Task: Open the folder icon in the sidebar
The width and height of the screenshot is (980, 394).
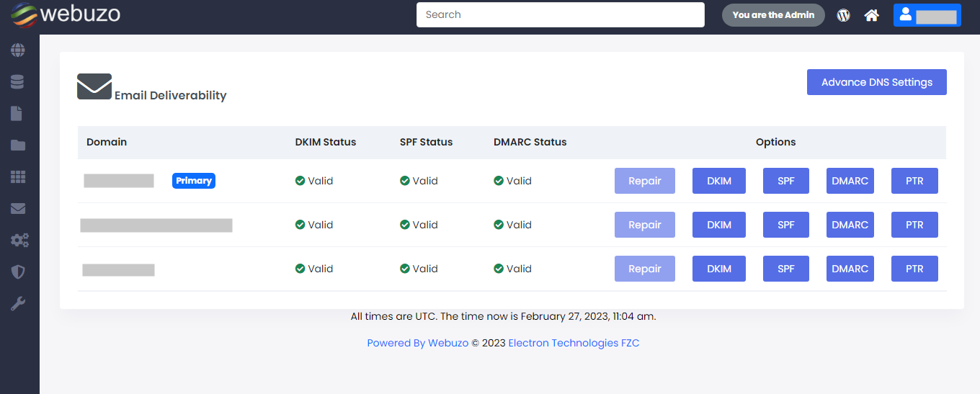Action: [x=18, y=145]
